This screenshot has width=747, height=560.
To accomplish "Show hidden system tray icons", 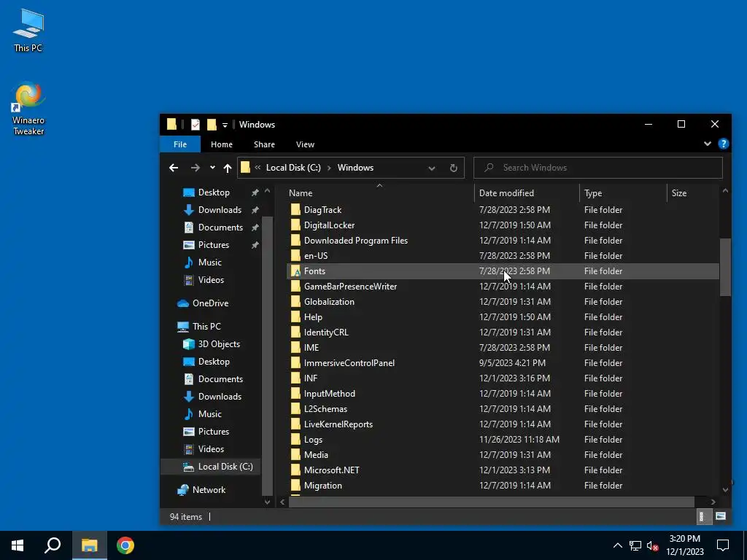I will 617,545.
